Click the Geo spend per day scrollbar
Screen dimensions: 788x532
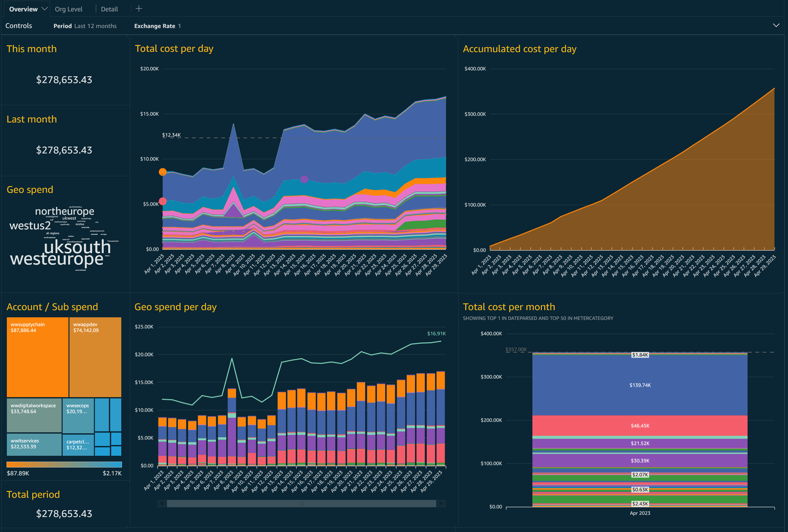pyautogui.click(x=302, y=504)
